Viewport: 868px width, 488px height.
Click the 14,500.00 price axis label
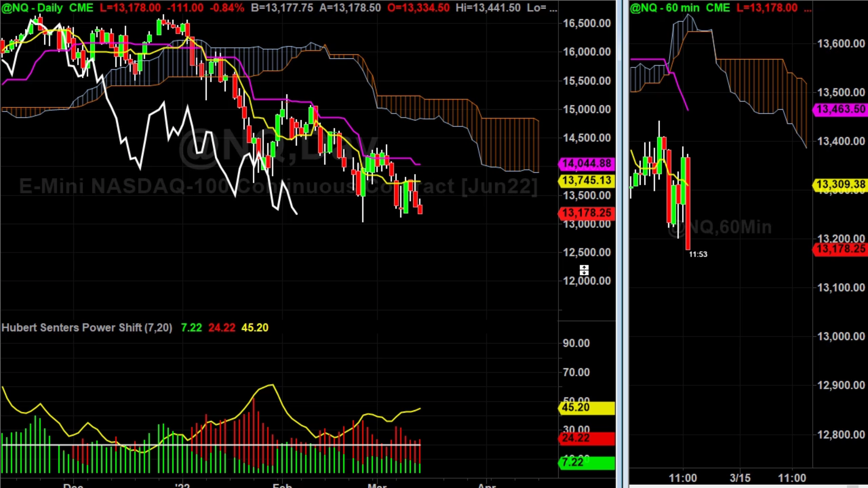tap(587, 138)
